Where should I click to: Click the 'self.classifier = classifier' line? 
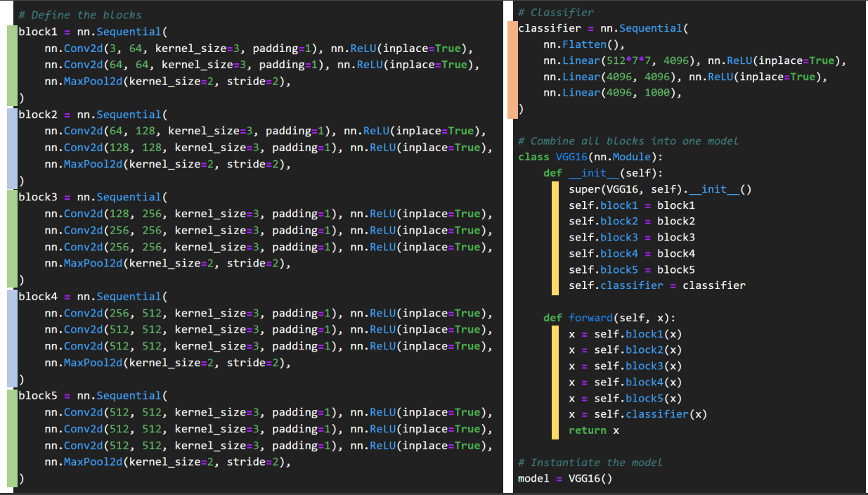[657, 286]
